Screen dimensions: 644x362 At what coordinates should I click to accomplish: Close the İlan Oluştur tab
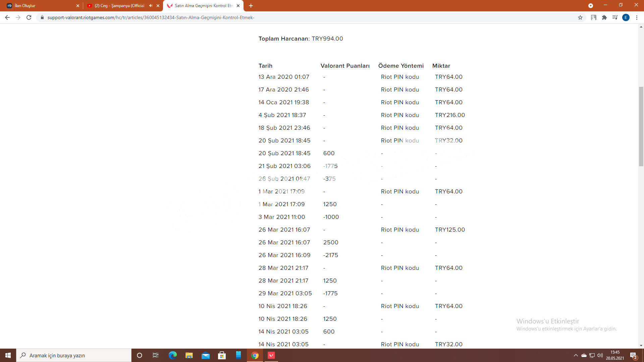[x=78, y=6]
